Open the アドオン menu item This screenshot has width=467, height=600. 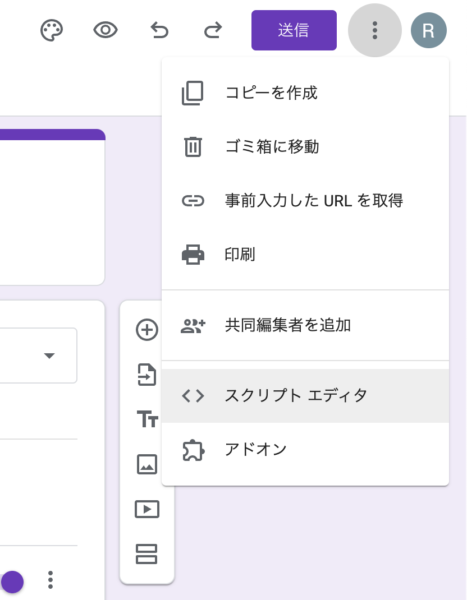coord(305,450)
